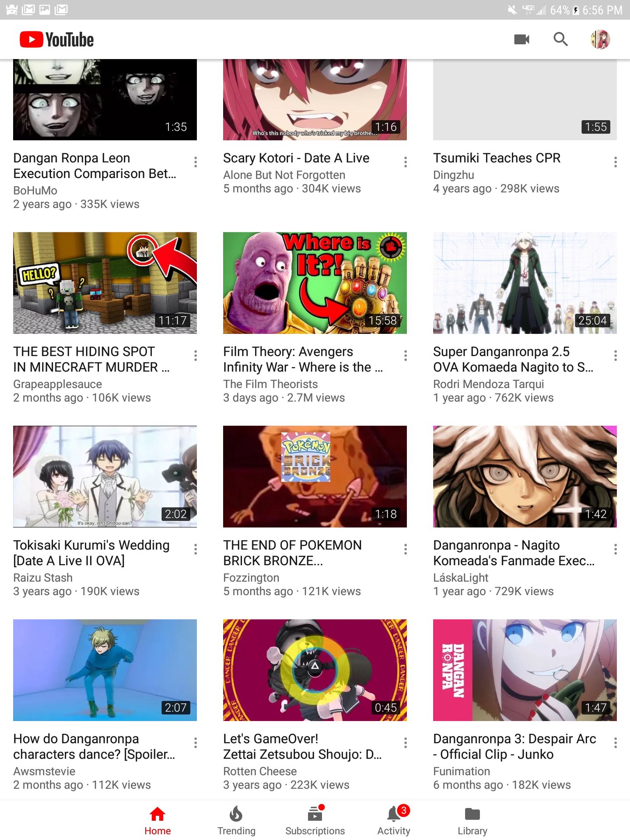Tap the camera upload icon

click(521, 39)
